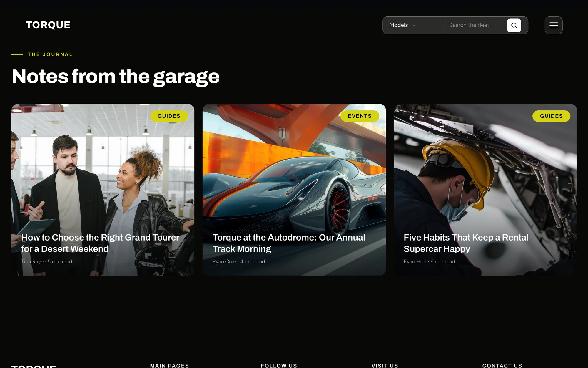Click the GUIDES badge on Rental Supercar card

click(551, 116)
